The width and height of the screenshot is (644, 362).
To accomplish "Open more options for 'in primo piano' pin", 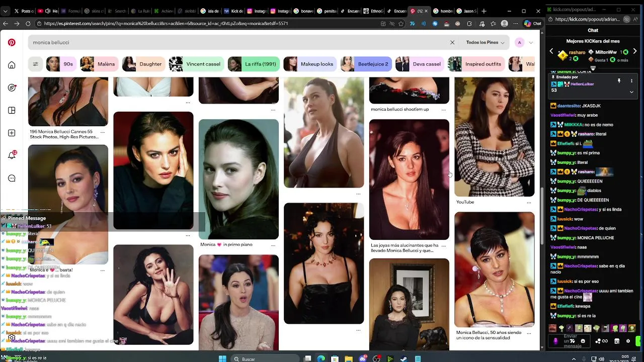I will point(273,245).
